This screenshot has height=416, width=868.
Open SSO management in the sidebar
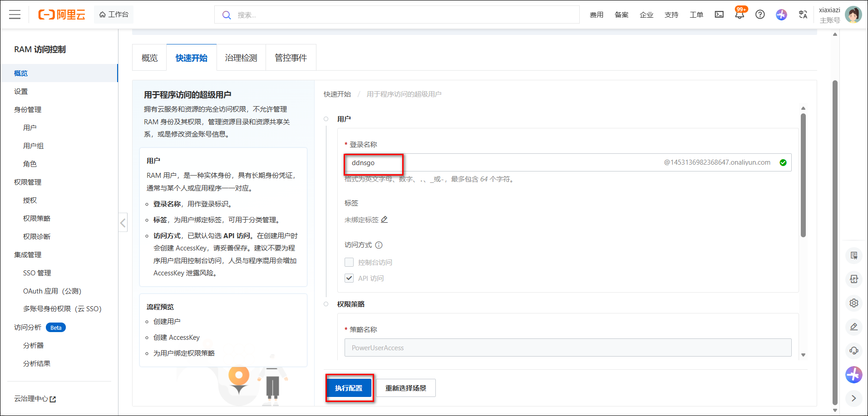(37, 273)
